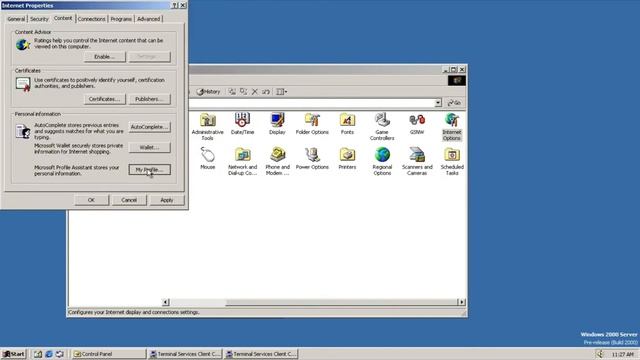
Task: Click the horizontal scrollbar thumb in Control Panel
Action: tap(341, 302)
